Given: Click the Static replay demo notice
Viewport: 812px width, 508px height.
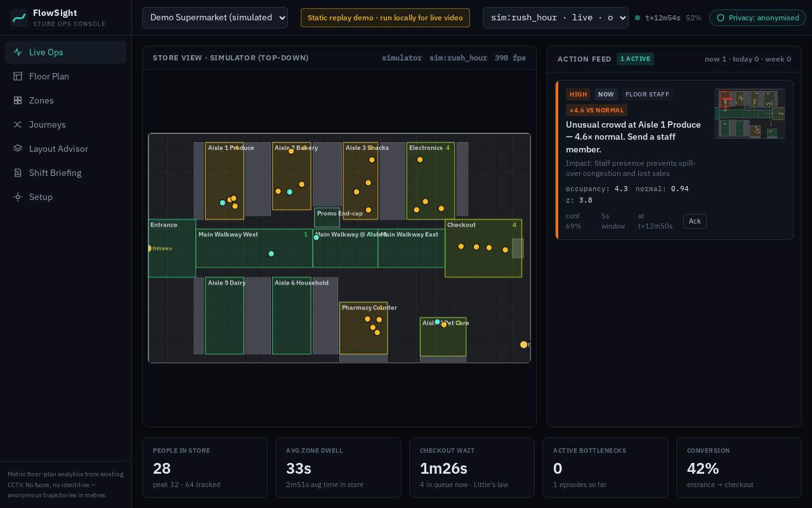Looking at the screenshot, I should click(x=385, y=18).
